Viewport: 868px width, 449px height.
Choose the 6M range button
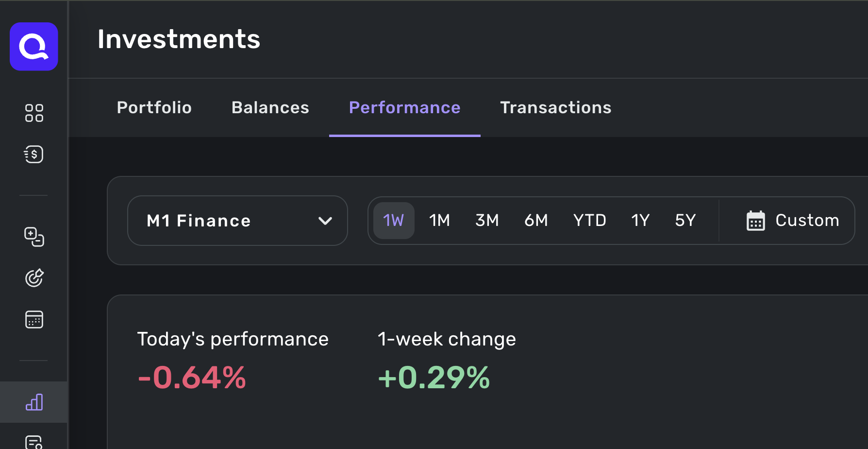pos(536,221)
